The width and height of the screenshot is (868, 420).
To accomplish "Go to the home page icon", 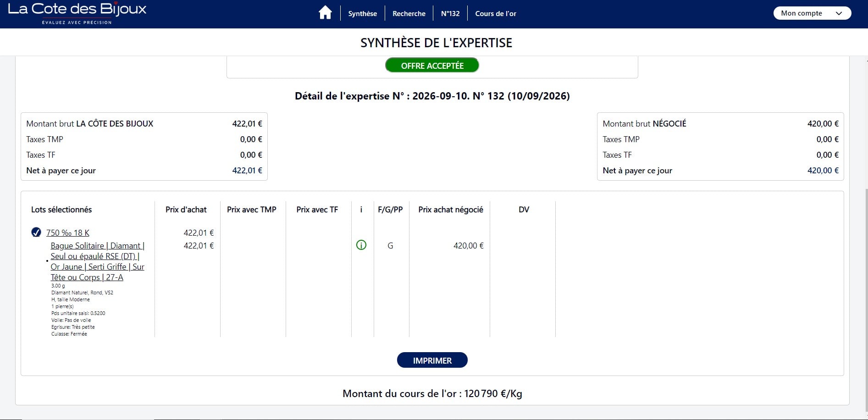I will (x=325, y=13).
